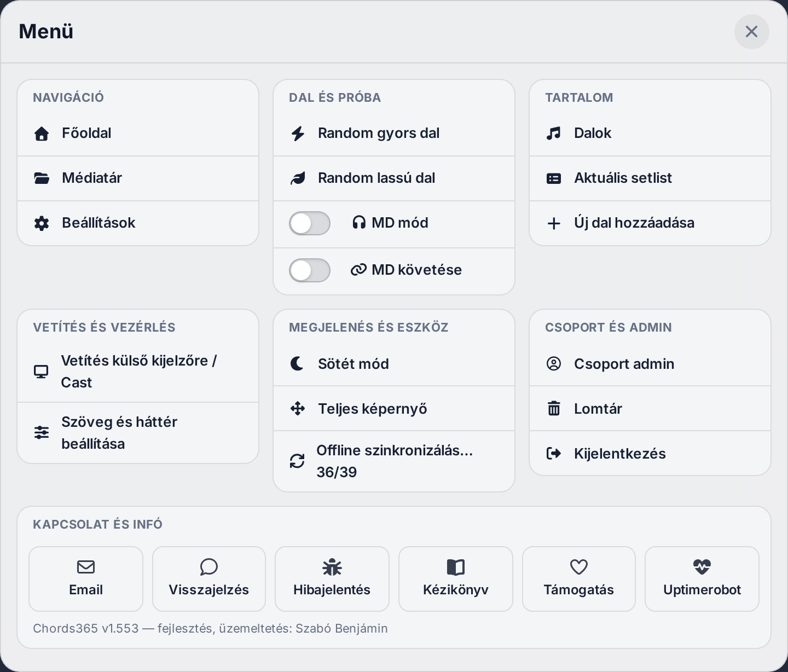Viewport: 788px width, 672px height.
Task: Click the monitor icon for Vetítés külső kijelzőre
Action: pyautogui.click(x=41, y=372)
